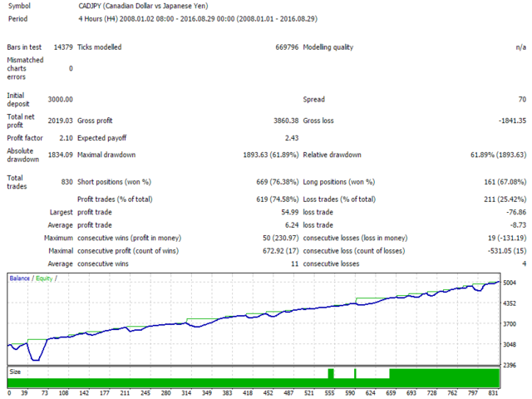The height and width of the screenshot is (399, 532).
Task: Click the Period value 4 Hours (H4) line
Action: coord(198,18)
